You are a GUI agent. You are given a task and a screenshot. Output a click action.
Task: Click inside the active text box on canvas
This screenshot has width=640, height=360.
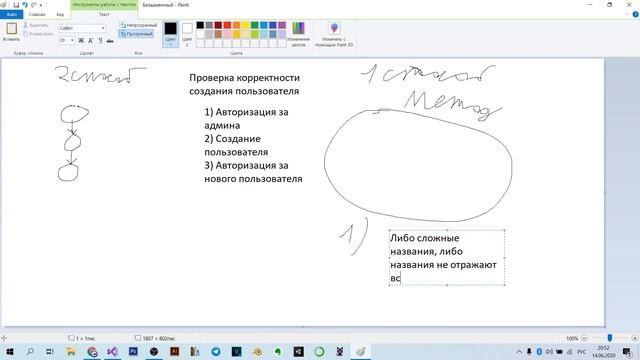(x=447, y=258)
